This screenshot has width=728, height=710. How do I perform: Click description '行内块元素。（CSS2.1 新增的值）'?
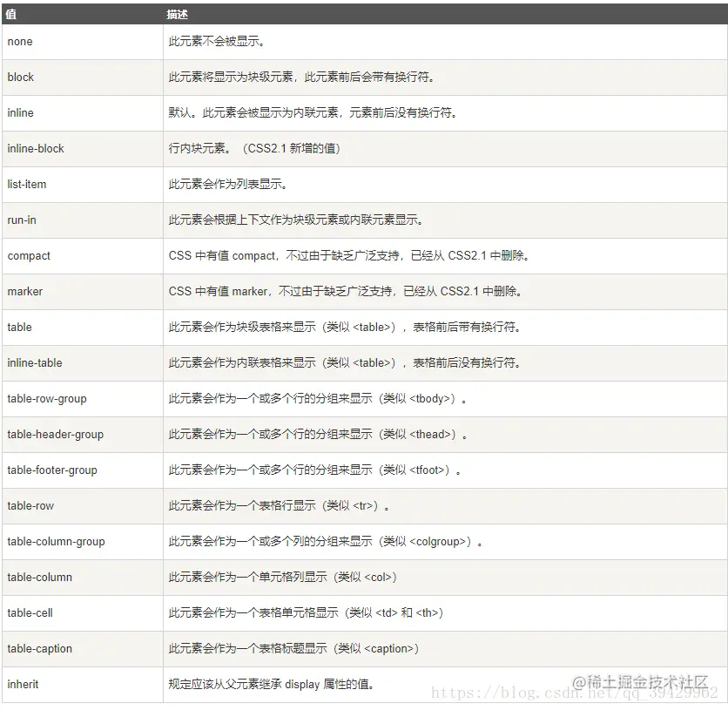(255, 149)
